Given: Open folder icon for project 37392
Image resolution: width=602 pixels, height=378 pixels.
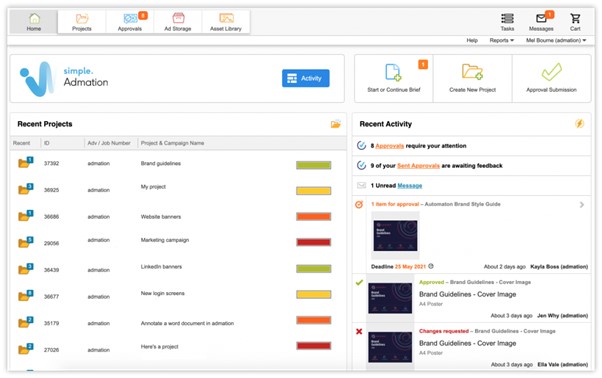Looking at the screenshot, I should pyautogui.click(x=25, y=163).
